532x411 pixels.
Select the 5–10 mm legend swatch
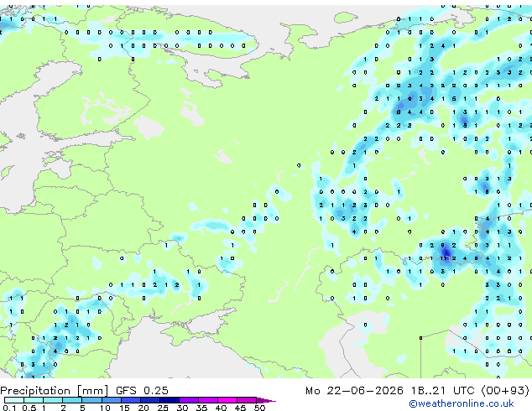point(91,400)
